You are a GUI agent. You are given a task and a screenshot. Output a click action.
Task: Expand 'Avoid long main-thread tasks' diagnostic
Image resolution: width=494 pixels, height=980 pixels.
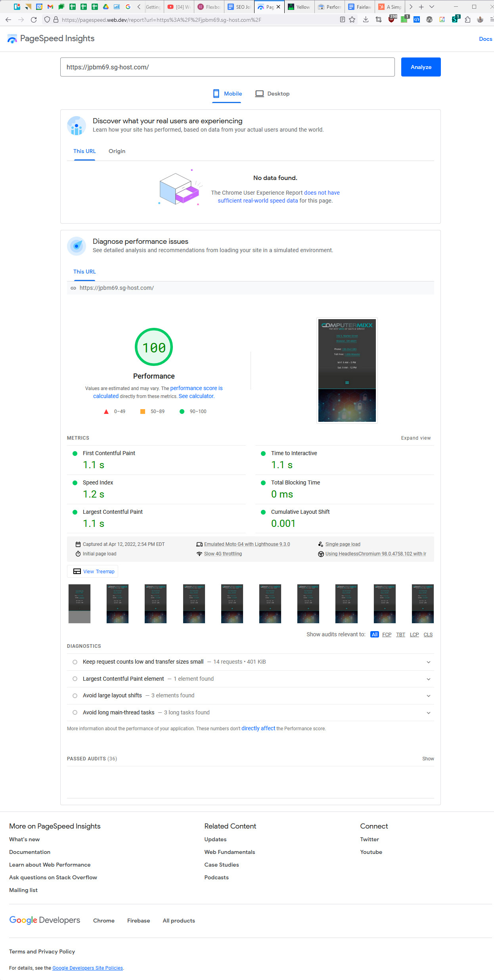click(251, 712)
